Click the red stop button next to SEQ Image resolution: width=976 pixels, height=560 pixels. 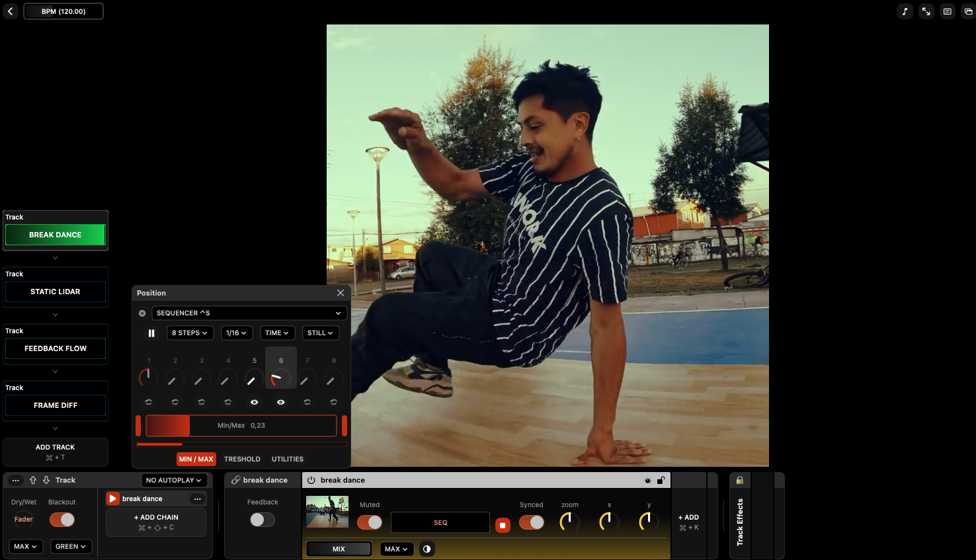tap(503, 525)
